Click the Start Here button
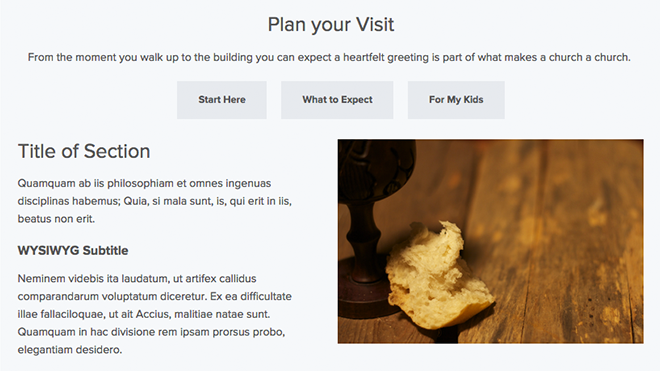This screenshot has width=660, height=371. pos(222,100)
